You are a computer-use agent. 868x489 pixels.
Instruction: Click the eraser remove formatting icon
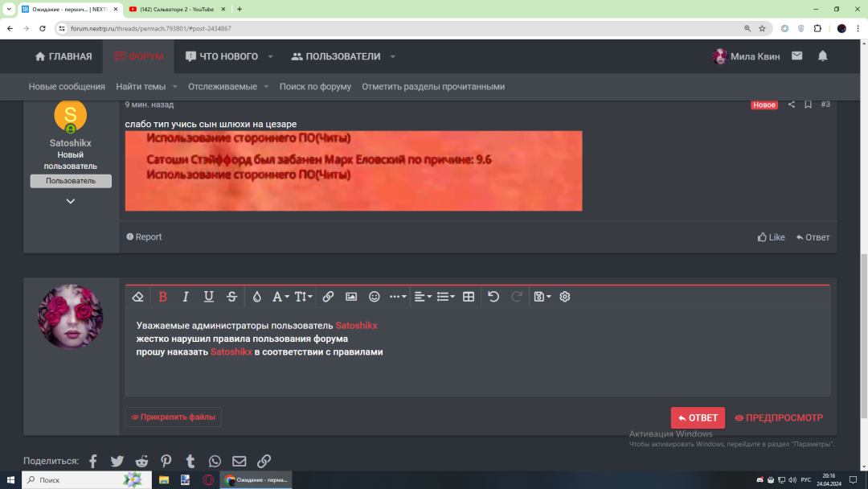click(x=137, y=297)
